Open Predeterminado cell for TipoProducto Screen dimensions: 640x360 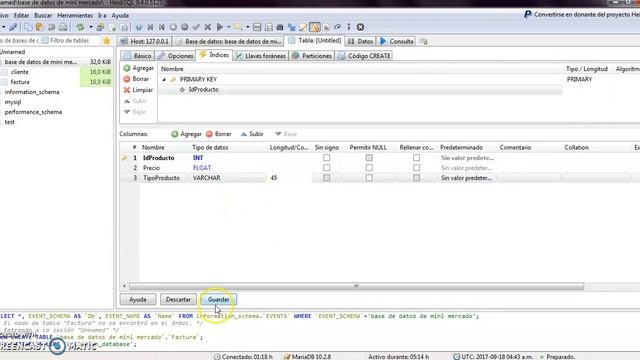(x=467, y=178)
